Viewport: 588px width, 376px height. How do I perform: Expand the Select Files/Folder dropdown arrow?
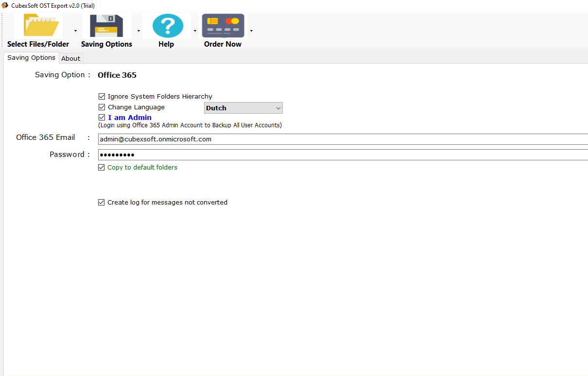coord(75,31)
